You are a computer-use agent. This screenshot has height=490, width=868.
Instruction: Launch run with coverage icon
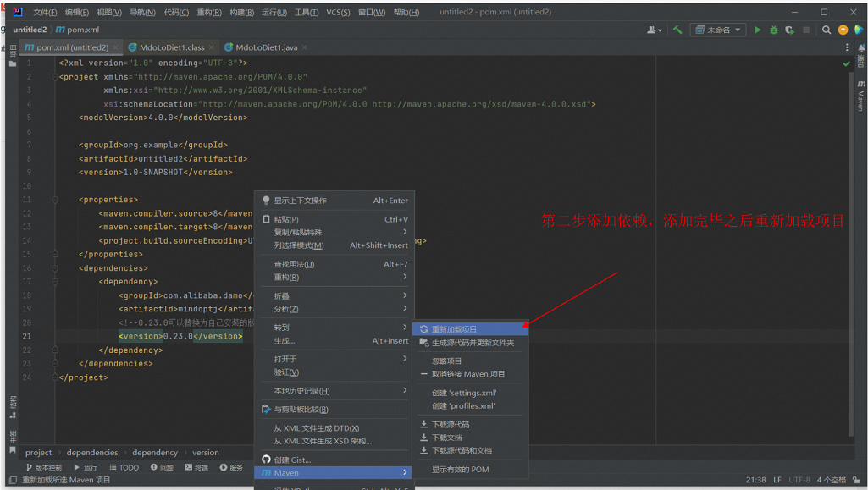click(789, 30)
